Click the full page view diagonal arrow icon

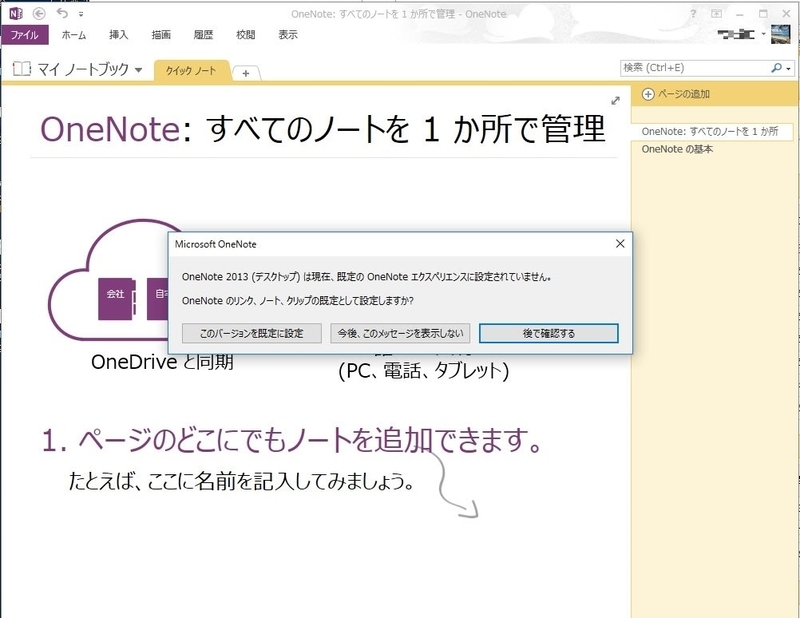click(614, 100)
